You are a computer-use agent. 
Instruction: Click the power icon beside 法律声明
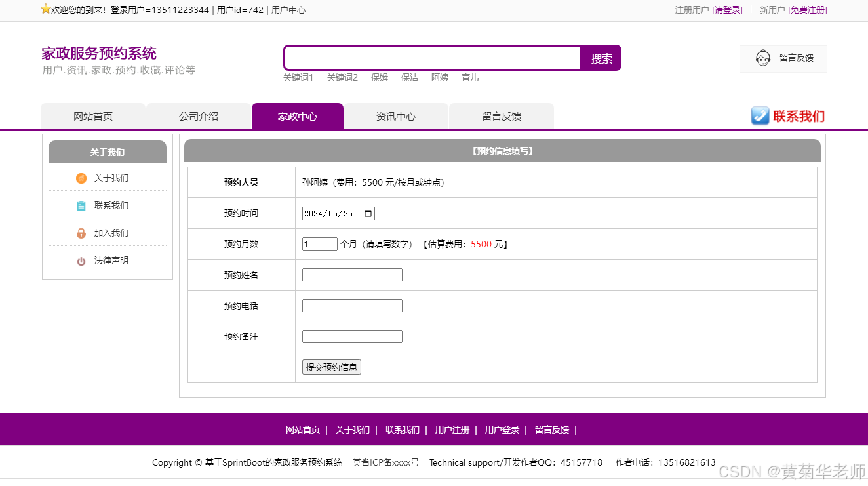(81, 260)
